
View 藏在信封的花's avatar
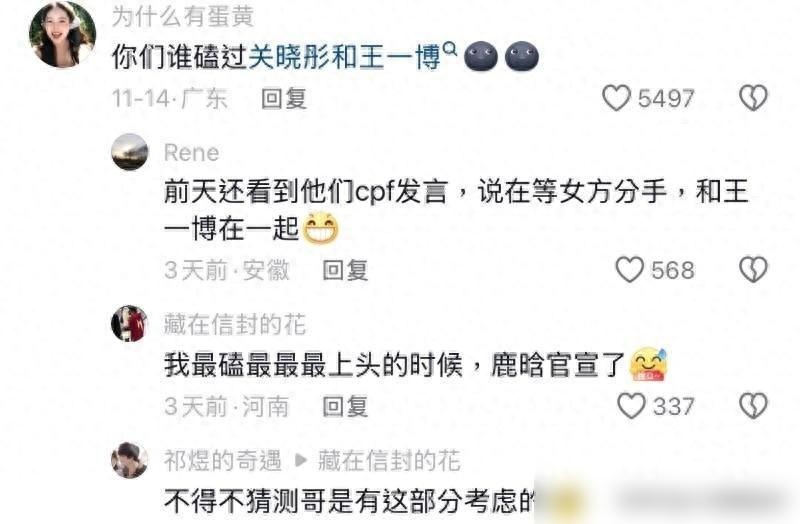[x=130, y=323]
